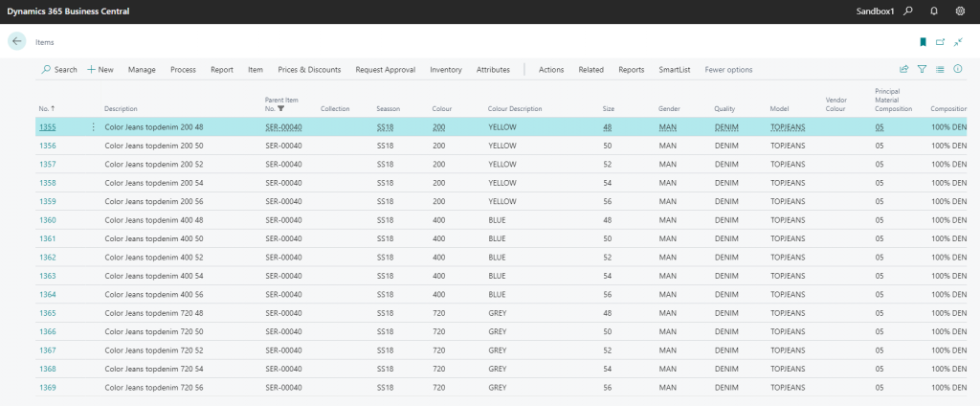Open the Prices & Discounts menu
980x406 pixels.
click(309, 70)
